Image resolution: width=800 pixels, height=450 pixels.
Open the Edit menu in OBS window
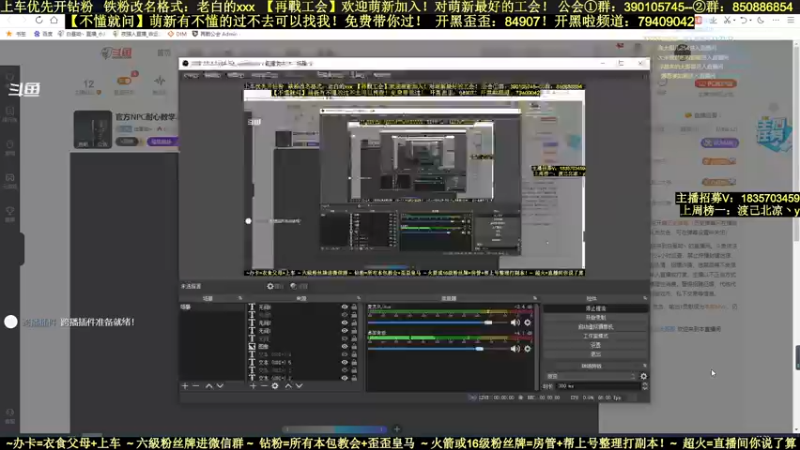212,76
